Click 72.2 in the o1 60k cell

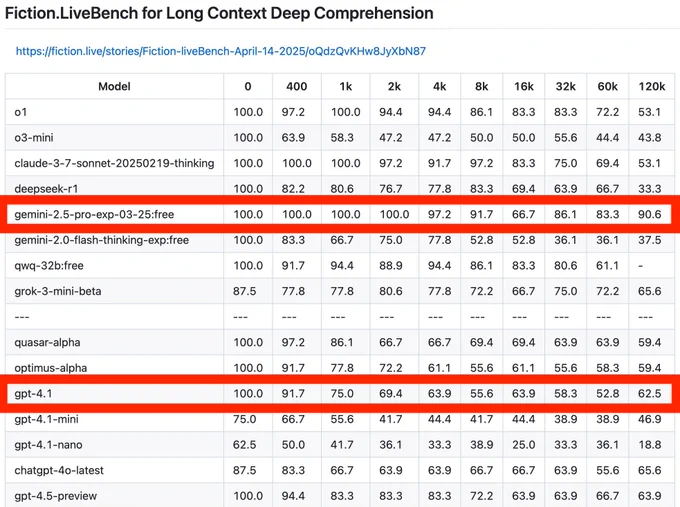pyautogui.click(x=607, y=112)
